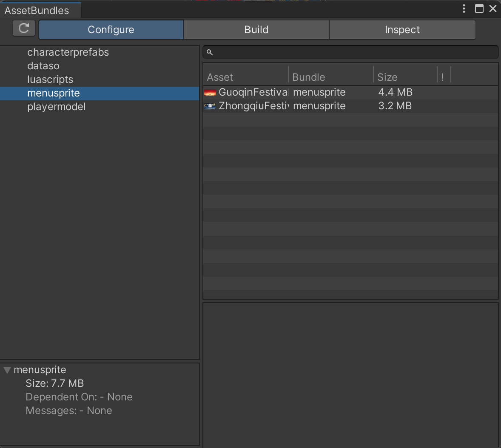
Task: Collapse the menusprite details foldout
Action: click(x=7, y=370)
